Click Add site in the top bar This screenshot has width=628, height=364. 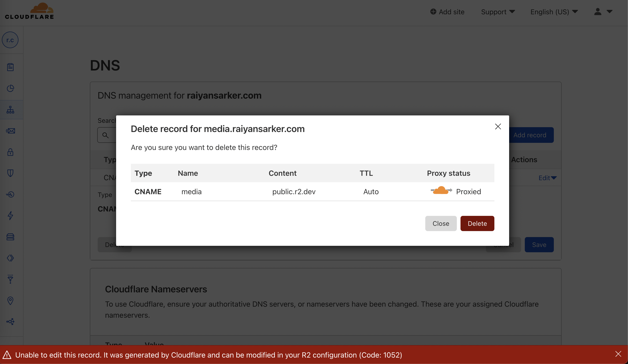click(447, 12)
